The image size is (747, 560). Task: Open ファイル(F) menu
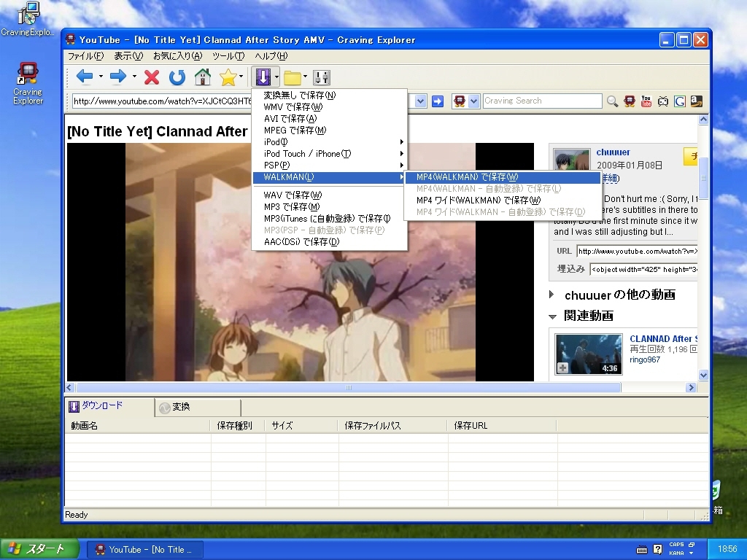[x=85, y=56]
